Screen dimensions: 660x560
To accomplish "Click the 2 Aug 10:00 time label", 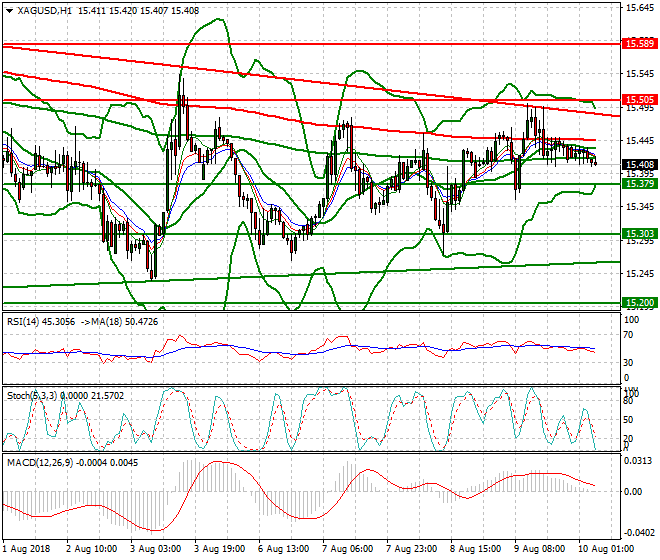I will pyautogui.click(x=91, y=549).
